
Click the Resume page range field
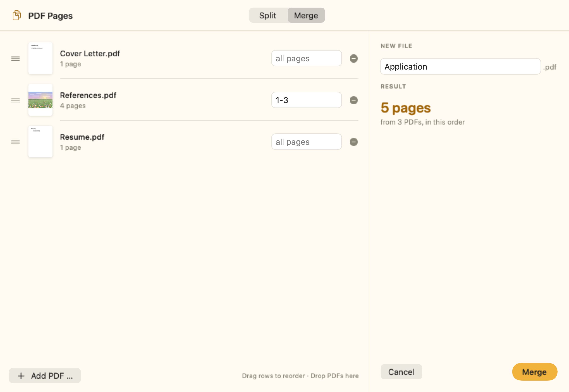(306, 142)
